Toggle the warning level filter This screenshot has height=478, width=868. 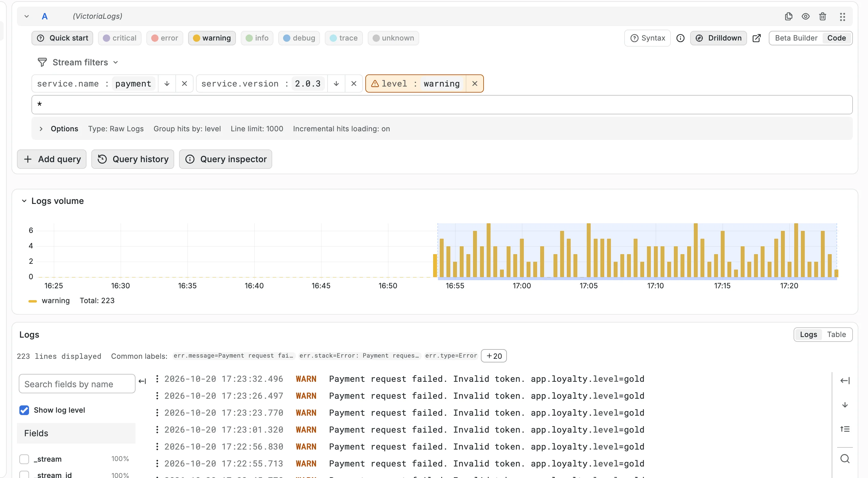[x=212, y=38]
